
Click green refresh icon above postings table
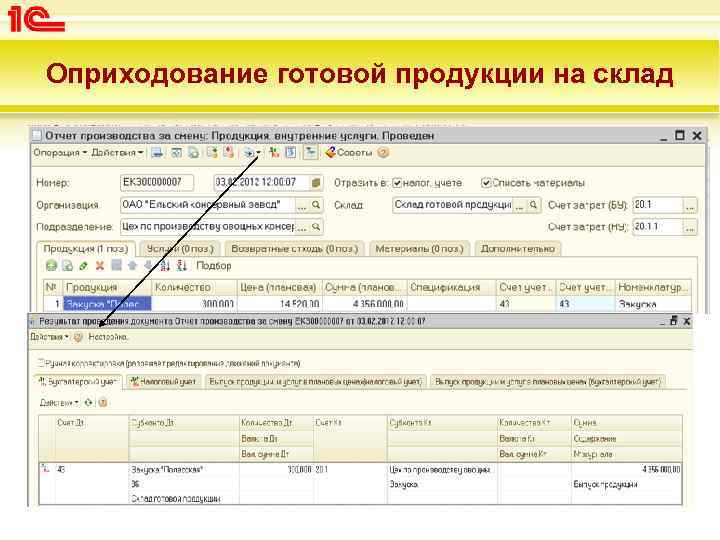(x=88, y=403)
